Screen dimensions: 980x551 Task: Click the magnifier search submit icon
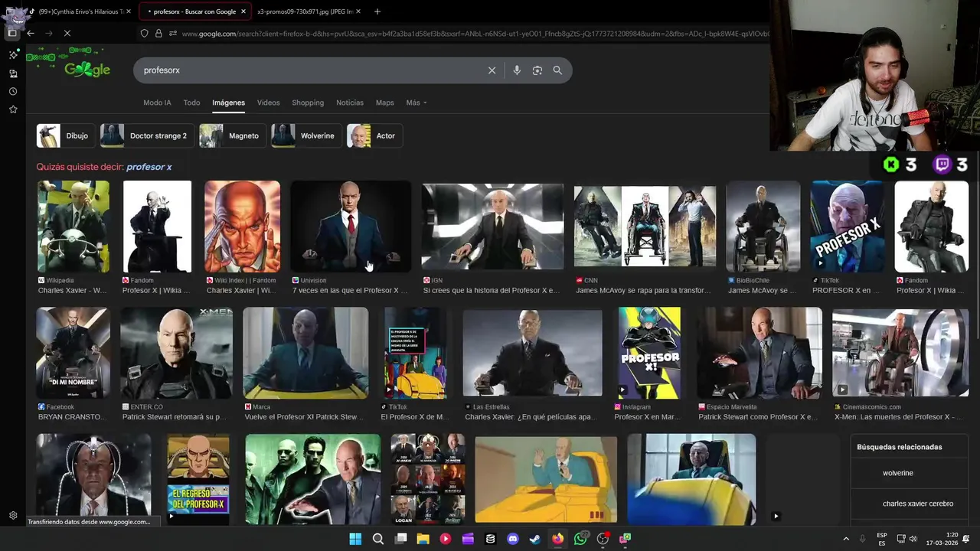[x=557, y=70]
